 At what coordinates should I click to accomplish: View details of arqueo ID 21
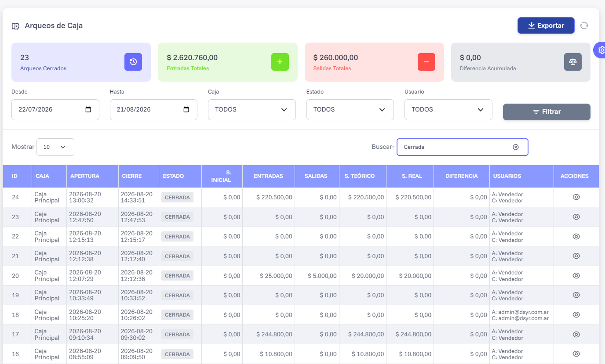[x=576, y=256]
